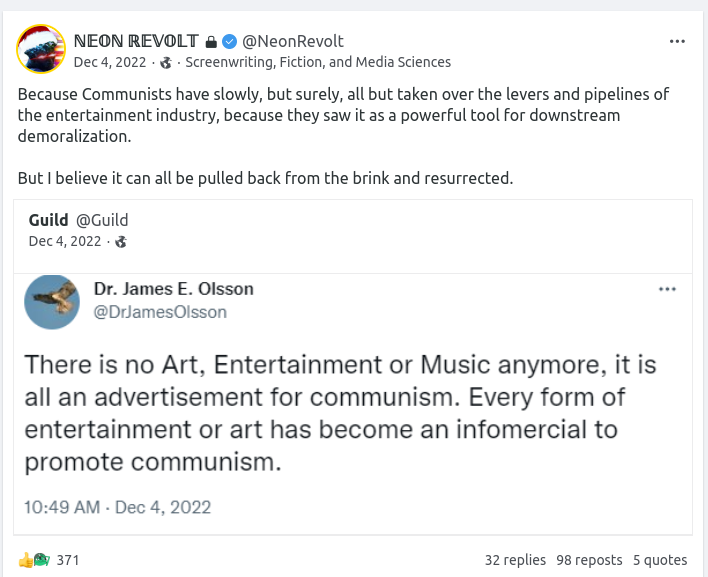Click the Neon Revolt profile avatar
Viewport: 708px width, 577px height.
pyautogui.click(x=42, y=50)
